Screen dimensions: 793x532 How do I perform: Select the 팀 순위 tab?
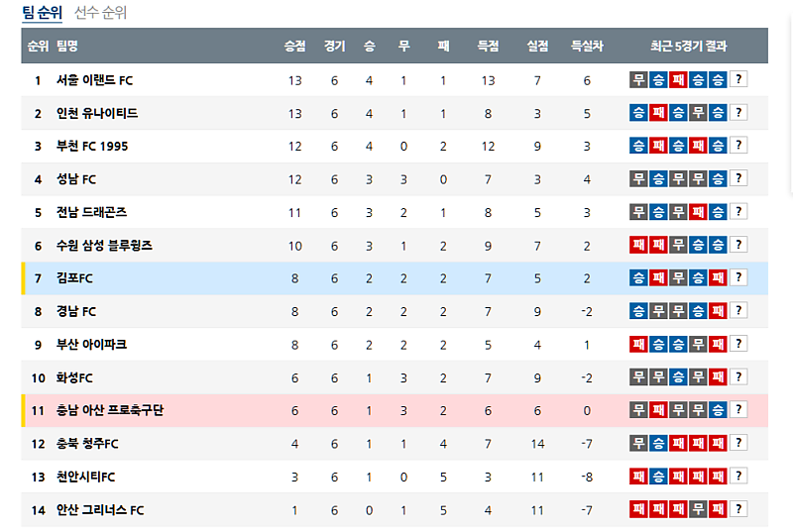coord(42,13)
